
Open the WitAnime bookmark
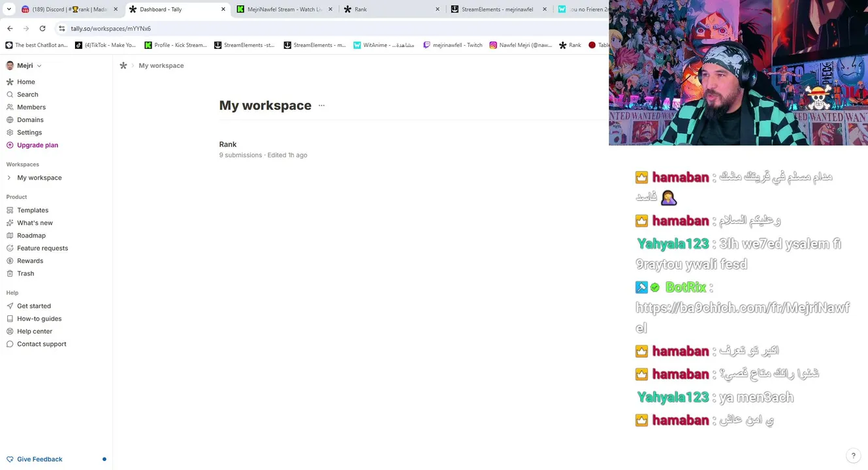[x=384, y=45]
